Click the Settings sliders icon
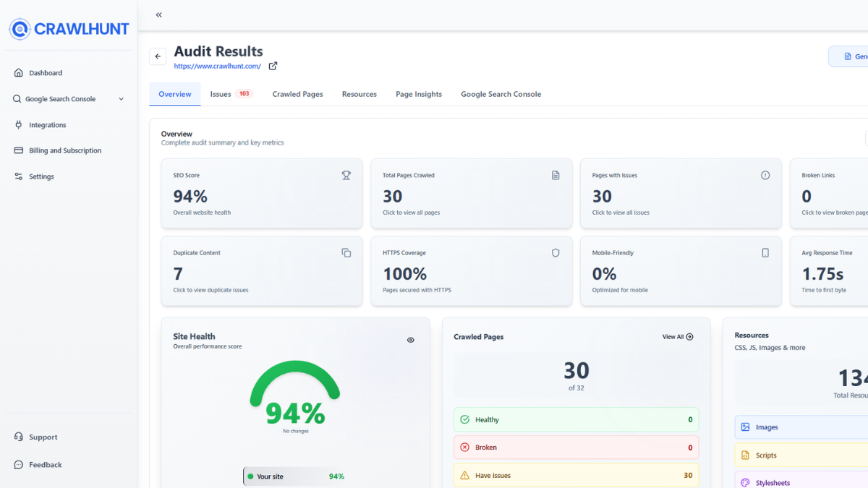868x488 pixels. click(x=18, y=176)
